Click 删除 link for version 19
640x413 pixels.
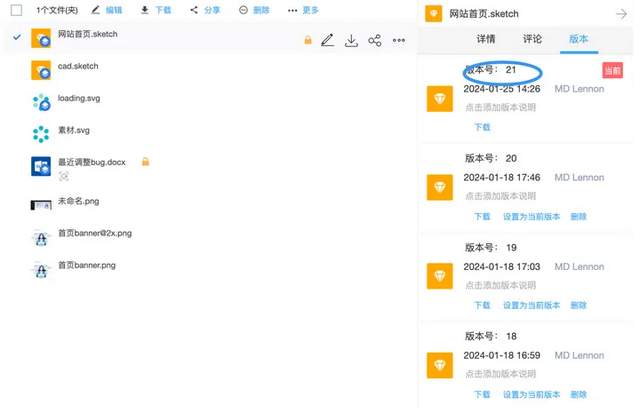coord(578,305)
